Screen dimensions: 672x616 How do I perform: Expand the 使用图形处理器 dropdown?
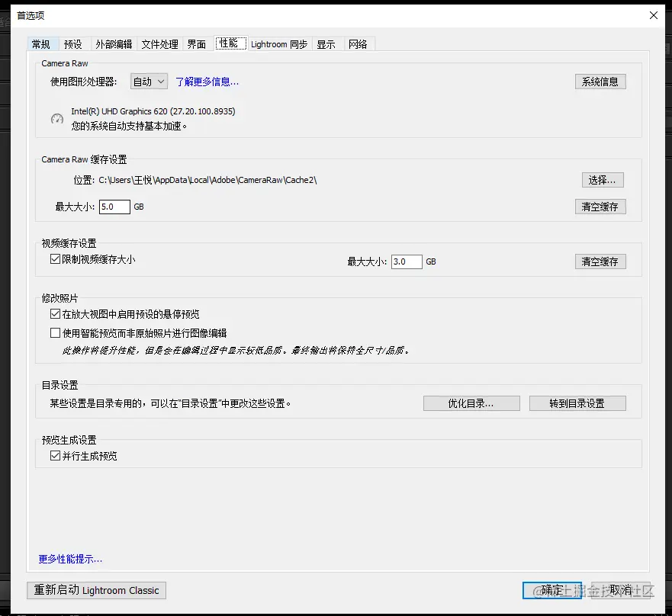(149, 82)
